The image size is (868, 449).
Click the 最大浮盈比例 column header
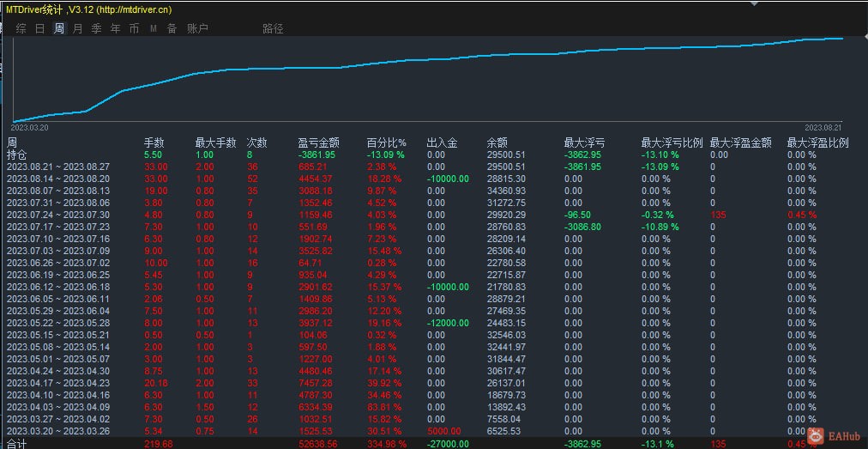817,143
